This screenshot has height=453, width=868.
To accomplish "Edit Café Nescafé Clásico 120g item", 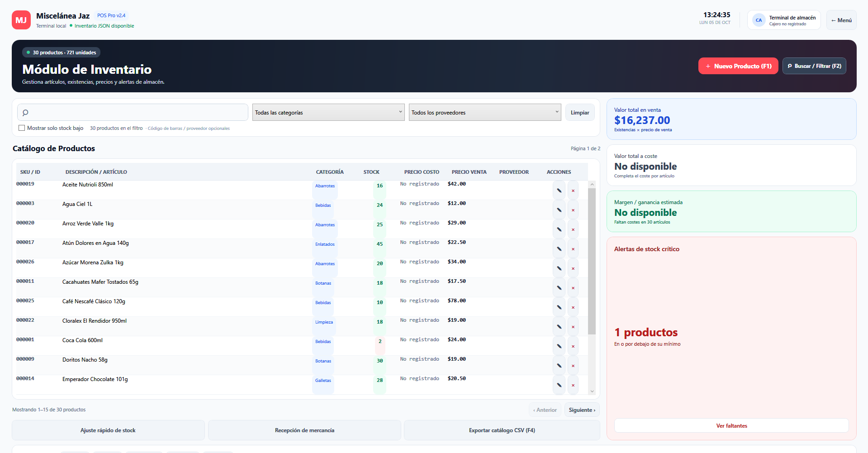I will 559,307.
